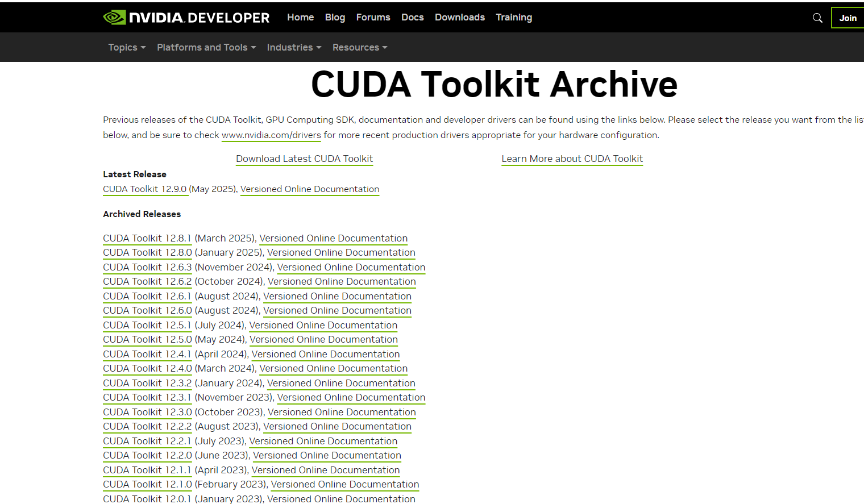Open CUDA Toolkit 12.1.1 link

coord(147,470)
